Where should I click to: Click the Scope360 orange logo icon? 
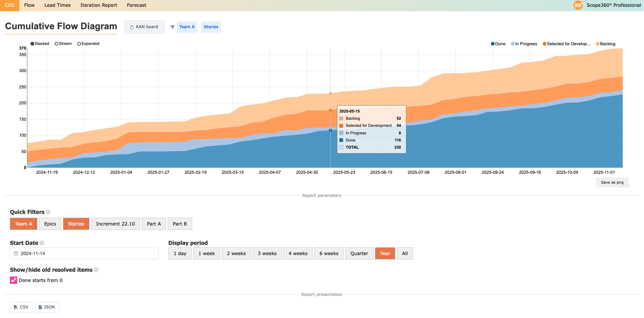[x=578, y=5]
